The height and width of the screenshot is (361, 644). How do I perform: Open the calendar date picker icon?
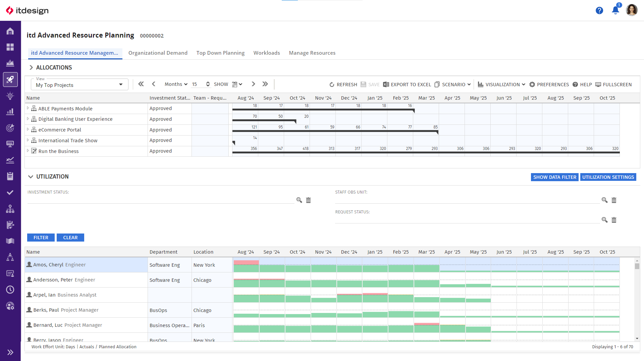click(x=237, y=85)
